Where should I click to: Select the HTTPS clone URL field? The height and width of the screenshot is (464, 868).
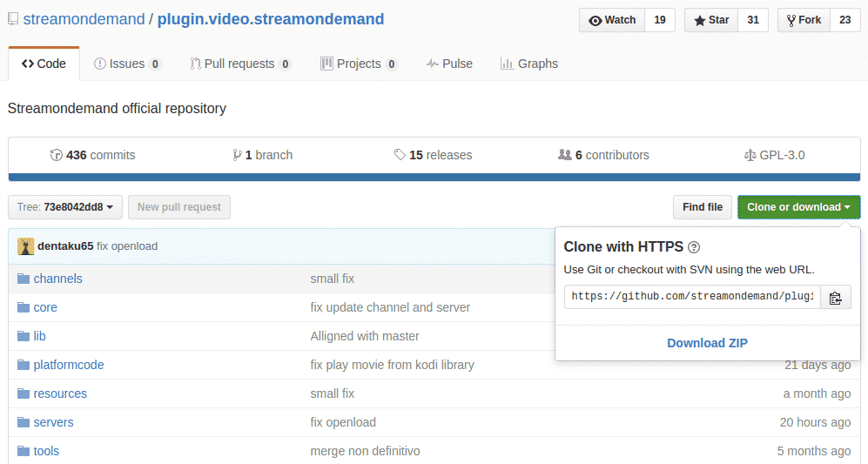pyautogui.click(x=692, y=297)
